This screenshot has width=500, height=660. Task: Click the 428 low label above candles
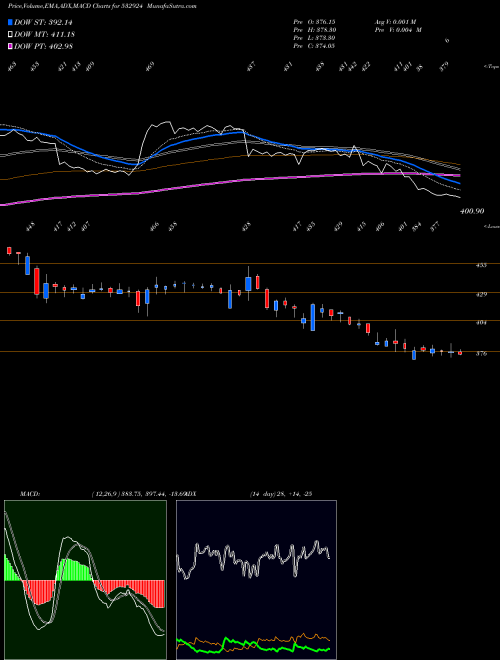point(247,226)
